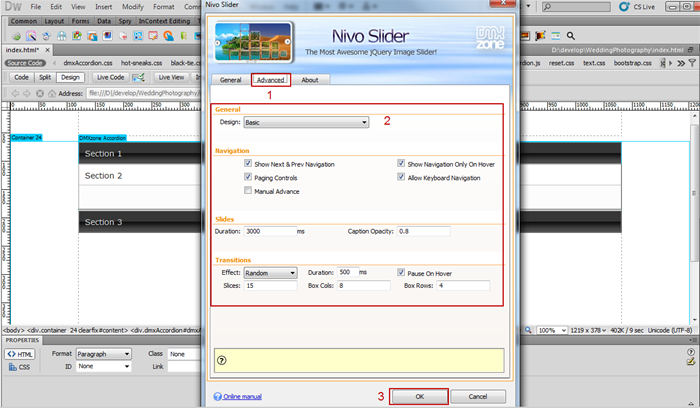Image resolution: width=700 pixels, height=408 pixels.
Task: Open the Insert menu
Action: (x=104, y=7)
